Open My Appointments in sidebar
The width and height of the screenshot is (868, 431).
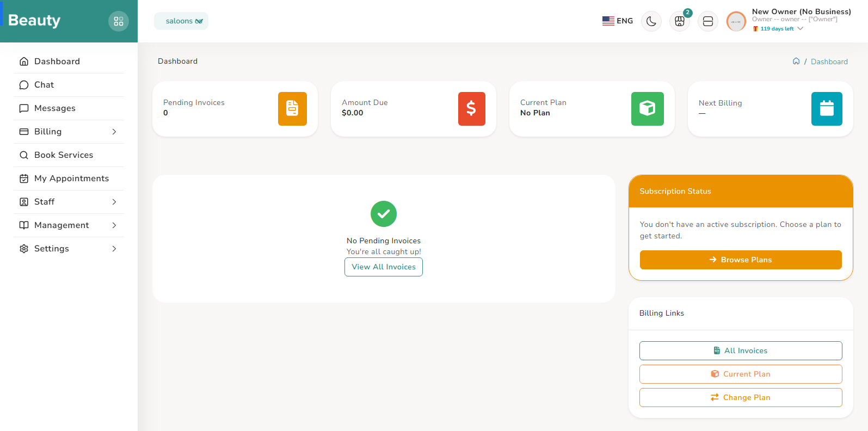point(69,178)
